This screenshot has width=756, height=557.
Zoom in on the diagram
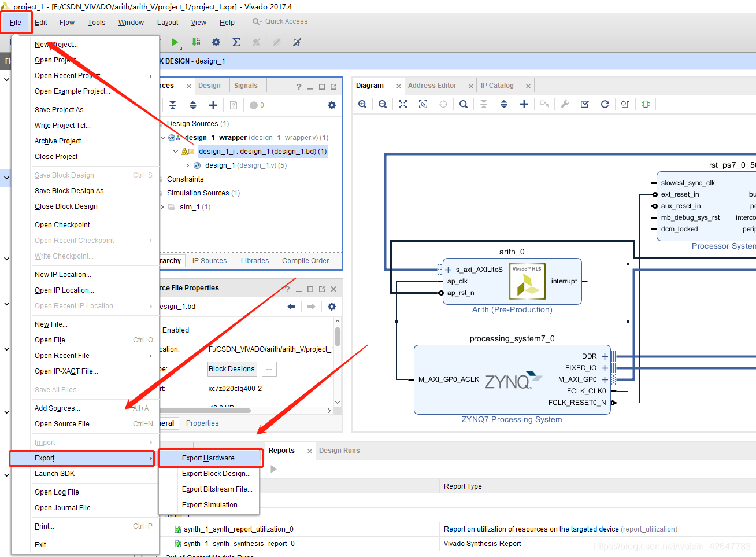pos(362,104)
